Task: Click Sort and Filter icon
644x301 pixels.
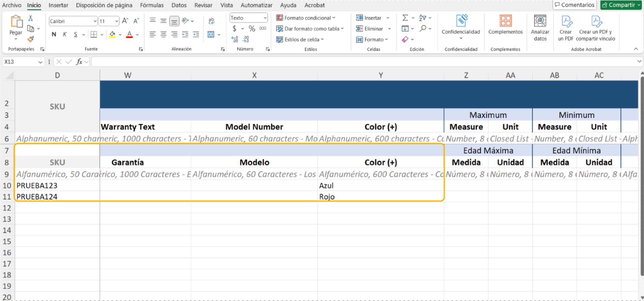Action: coord(423,18)
